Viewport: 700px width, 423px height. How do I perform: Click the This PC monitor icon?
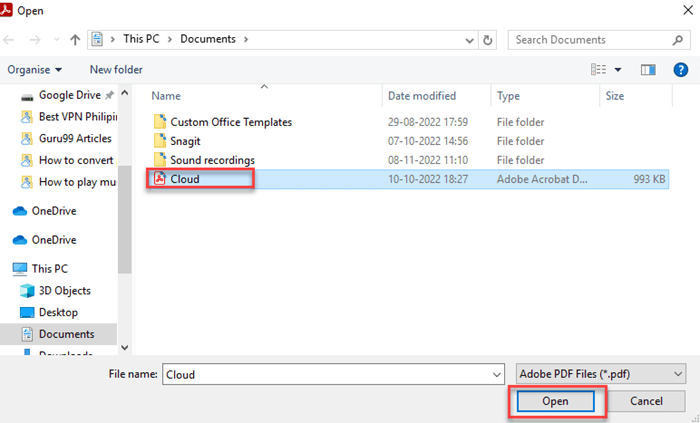pos(20,269)
